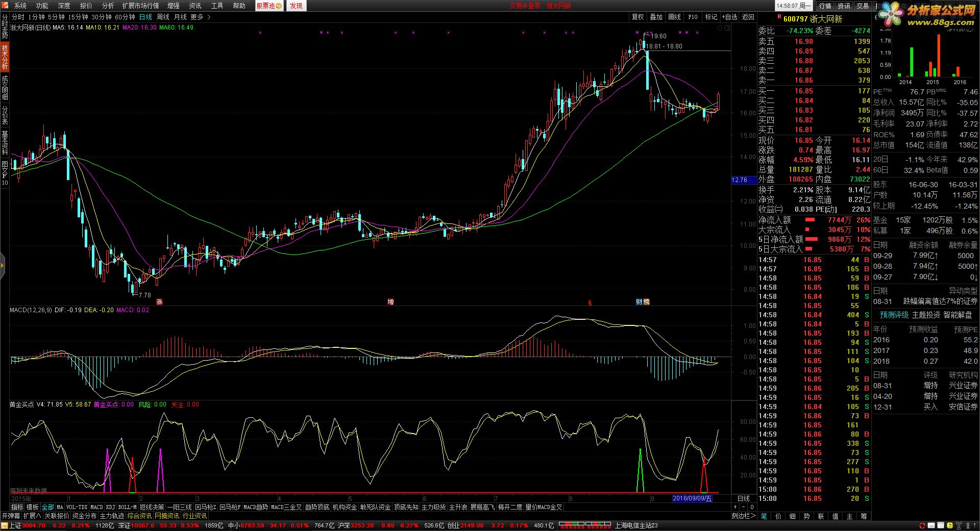Apply the 量价MACD金叉 indicator
980x531 pixels.
tap(544, 507)
